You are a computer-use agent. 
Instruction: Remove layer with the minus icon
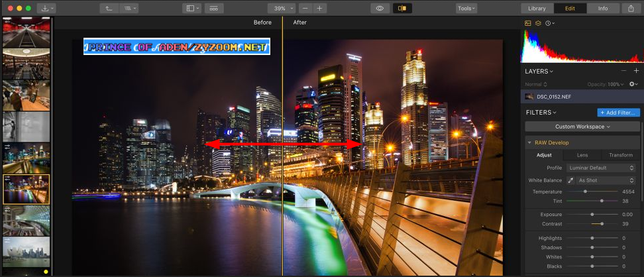tap(624, 71)
